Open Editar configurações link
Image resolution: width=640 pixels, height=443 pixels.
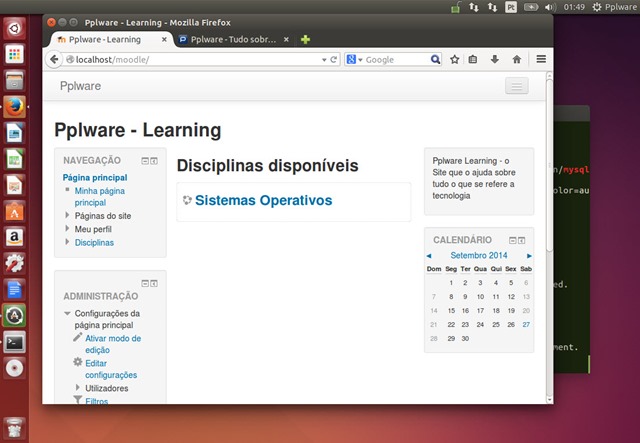point(111,369)
